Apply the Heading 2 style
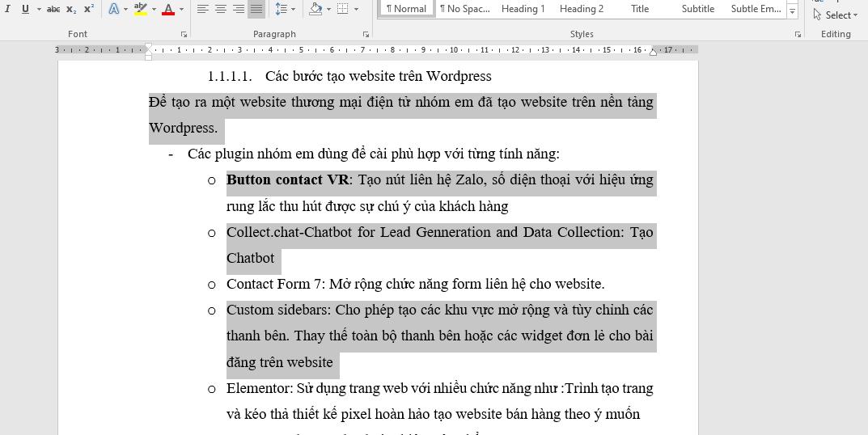This screenshot has height=435, width=868. pyautogui.click(x=582, y=9)
